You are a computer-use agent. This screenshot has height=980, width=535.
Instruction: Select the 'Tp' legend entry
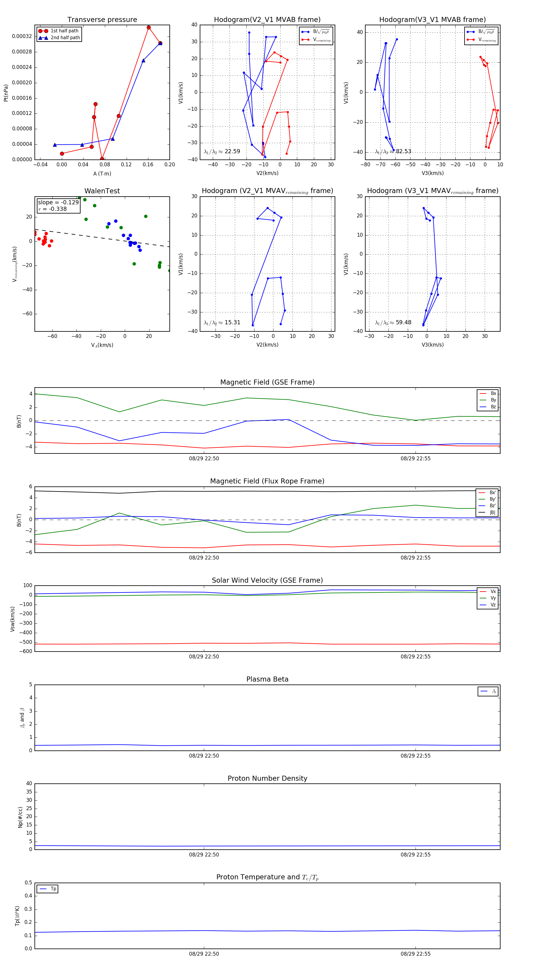[x=48, y=889]
